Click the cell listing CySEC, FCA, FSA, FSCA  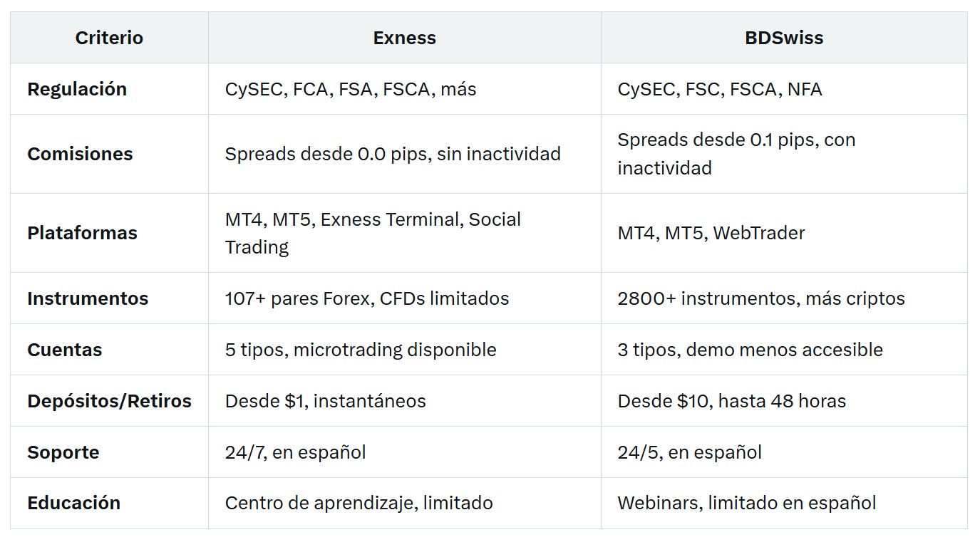tap(405, 89)
